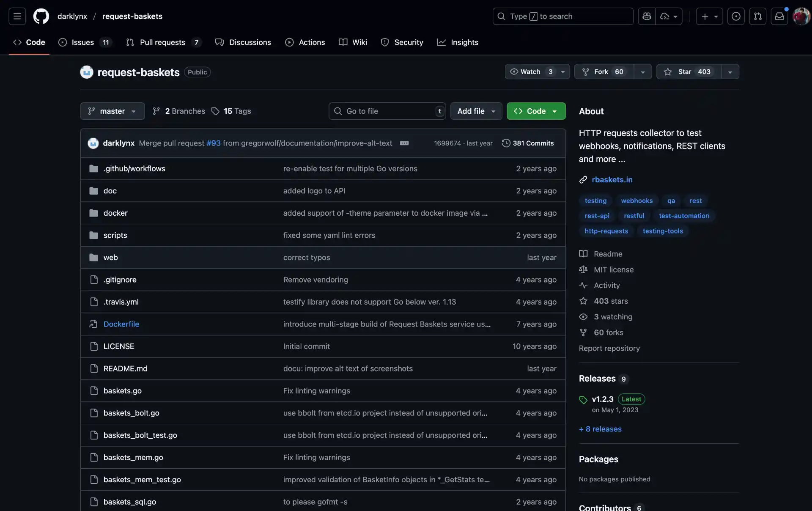Open Copilot coding agent dropdown arrow
812x511 pixels.
[675, 16]
